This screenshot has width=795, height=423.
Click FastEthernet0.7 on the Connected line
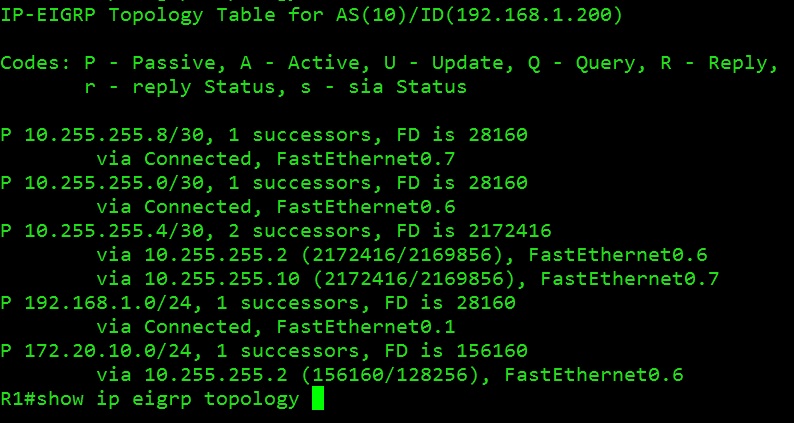click(366, 159)
